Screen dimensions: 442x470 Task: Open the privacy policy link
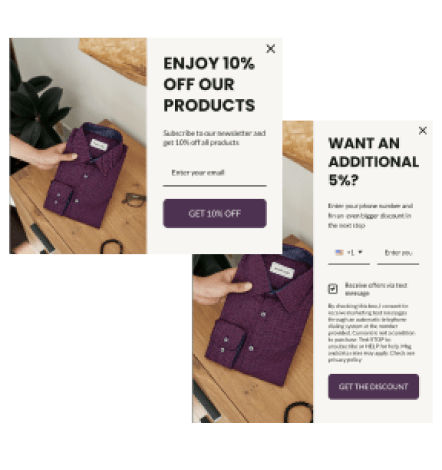pyautogui.click(x=345, y=360)
